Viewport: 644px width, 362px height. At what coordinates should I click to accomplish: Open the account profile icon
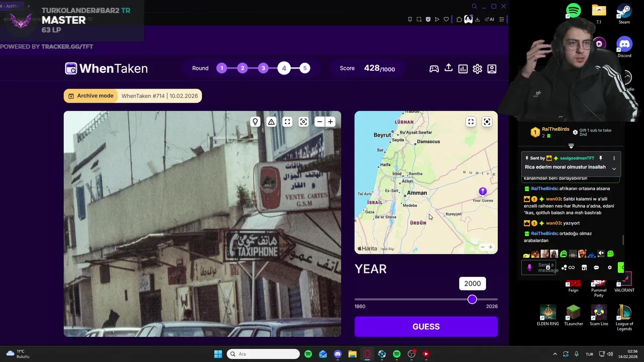point(492,69)
